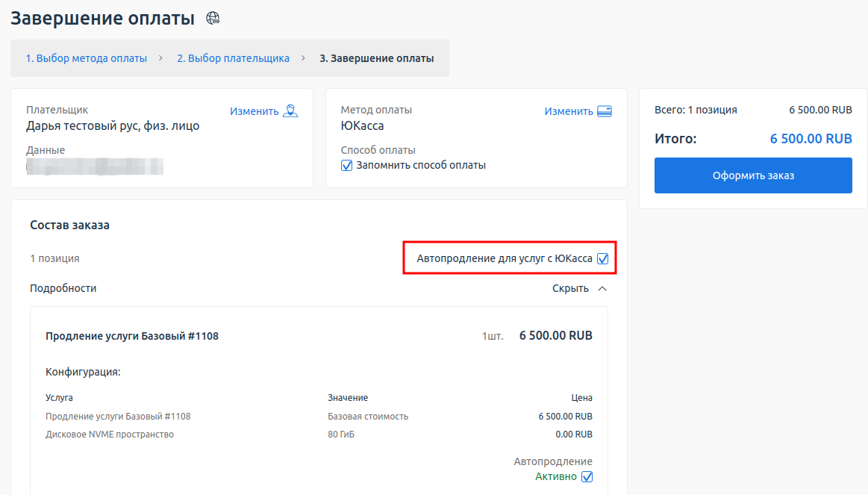Click the payer person icon
Image resolution: width=868 pixels, height=495 pixels.
click(290, 110)
